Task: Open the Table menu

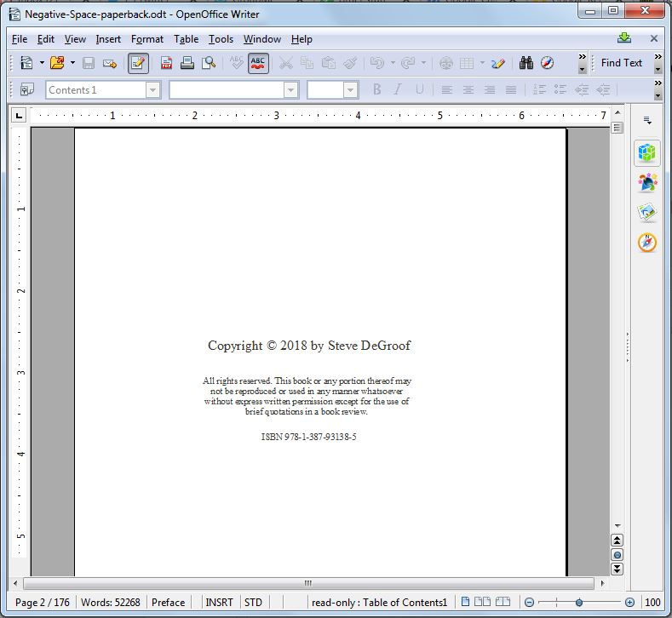Action: click(186, 39)
